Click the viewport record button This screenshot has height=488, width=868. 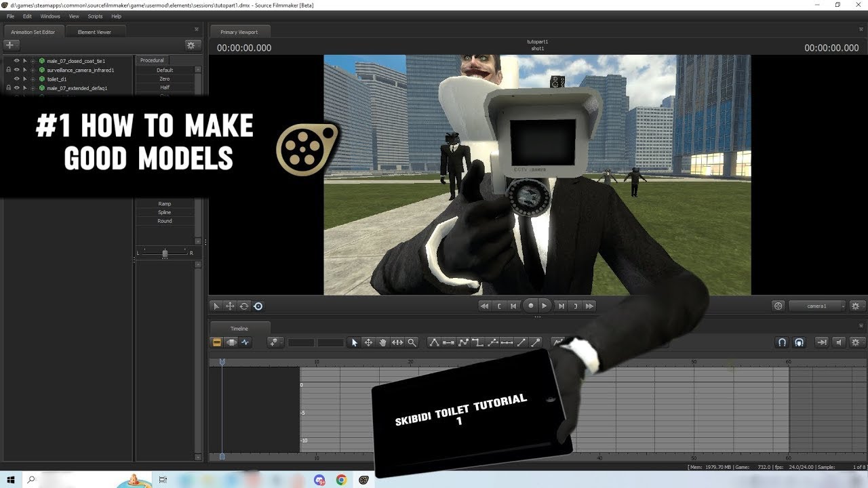[x=531, y=306]
